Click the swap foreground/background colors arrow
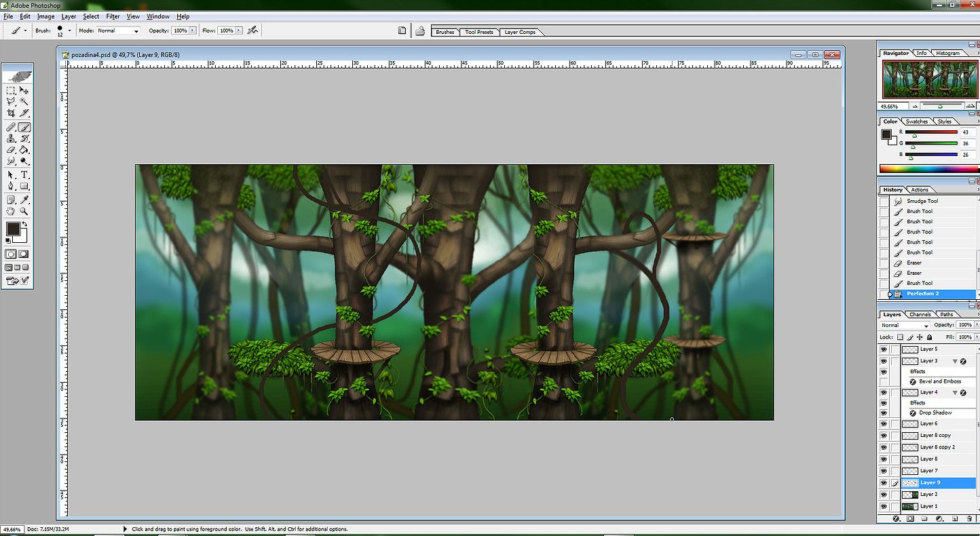Screen dimensions: 980x536 click(25, 225)
